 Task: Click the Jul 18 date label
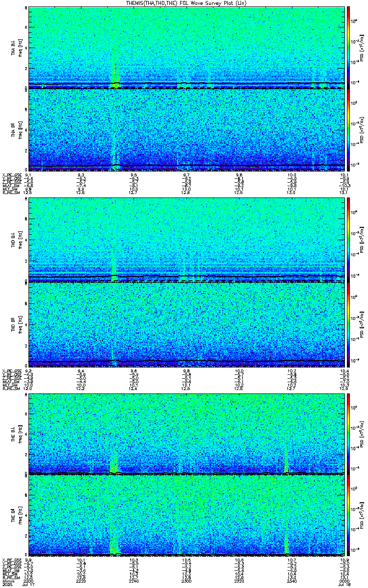click(343, 586)
